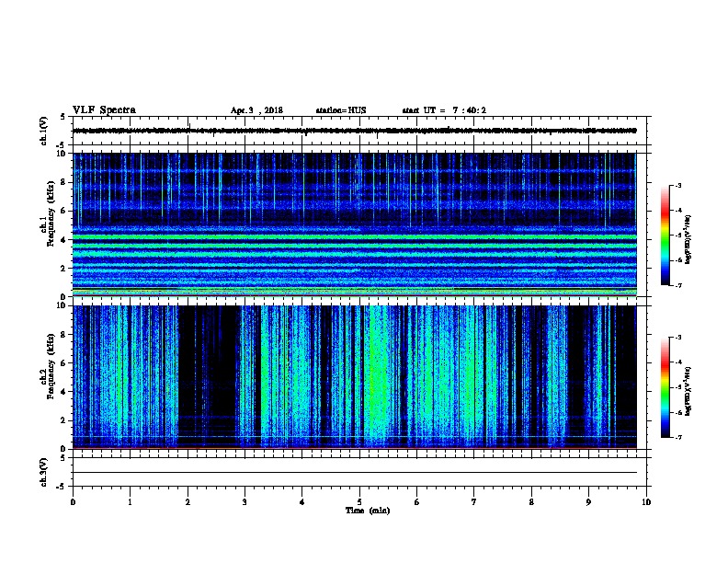Click time axis tick label "0"
Viewport: 728px width, 563px height.
point(73,501)
